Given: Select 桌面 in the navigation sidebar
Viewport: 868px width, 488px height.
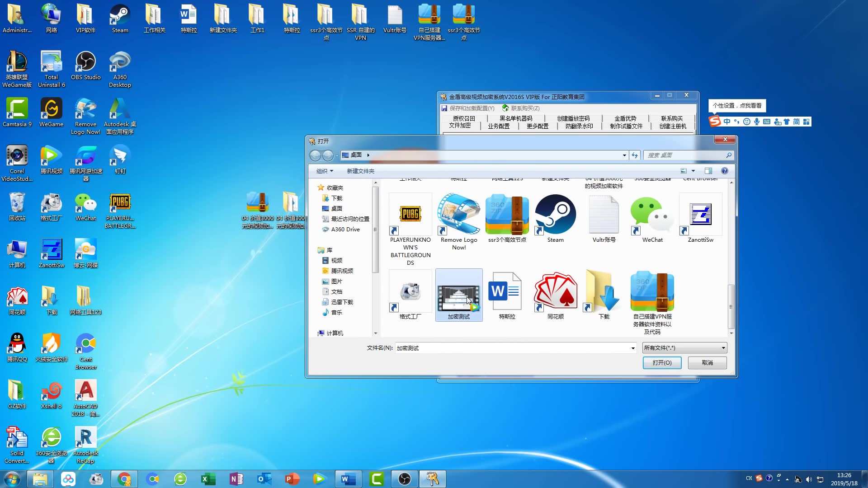Looking at the screenshot, I should pyautogui.click(x=336, y=209).
